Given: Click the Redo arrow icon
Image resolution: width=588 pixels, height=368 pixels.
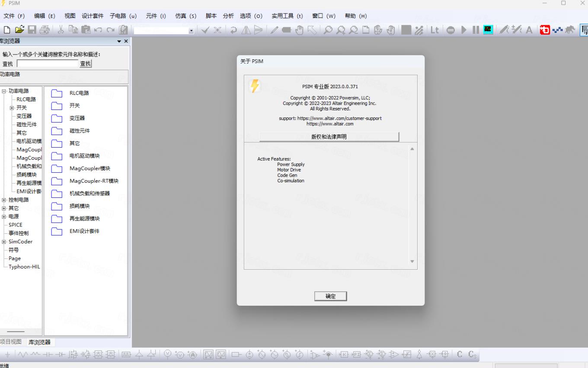Looking at the screenshot, I should (111, 30).
